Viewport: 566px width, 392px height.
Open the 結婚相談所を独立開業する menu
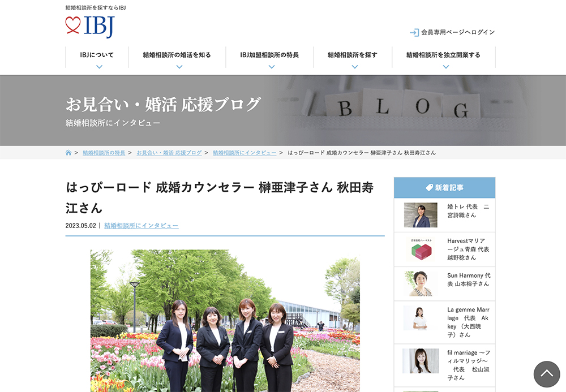click(443, 55)
